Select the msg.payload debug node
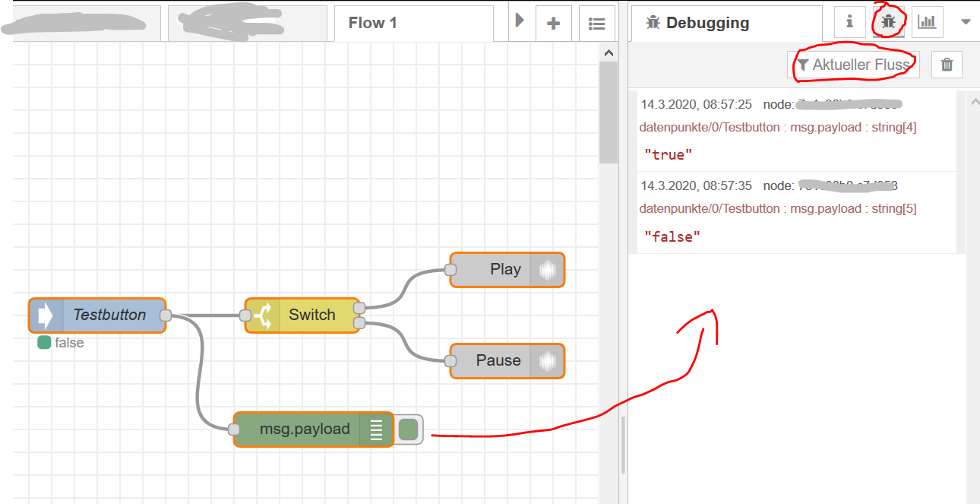The image size is (980, 504). coord(314,430)
